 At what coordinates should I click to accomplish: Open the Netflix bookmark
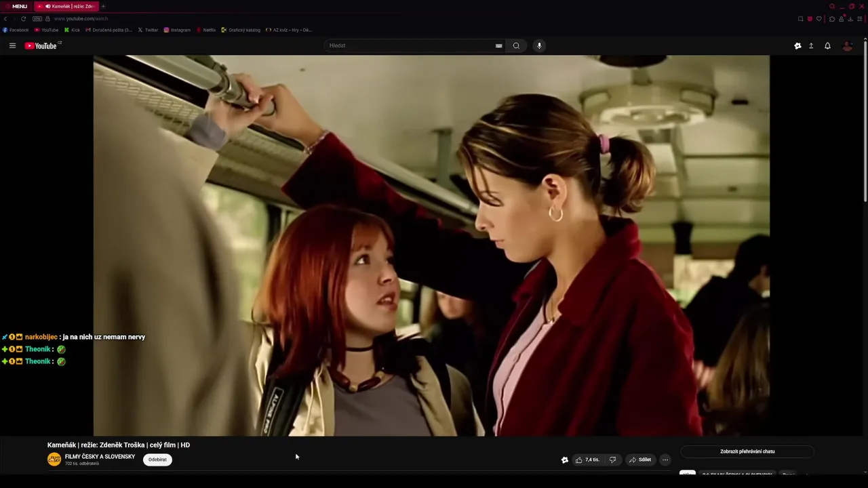point(205,30)
